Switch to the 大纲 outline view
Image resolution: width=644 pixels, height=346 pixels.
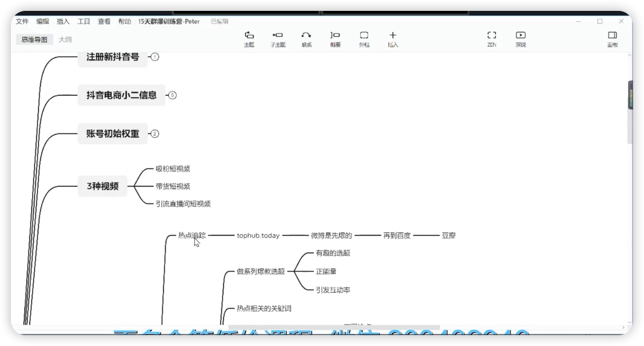pyautogui.click(x=65, y=39)
